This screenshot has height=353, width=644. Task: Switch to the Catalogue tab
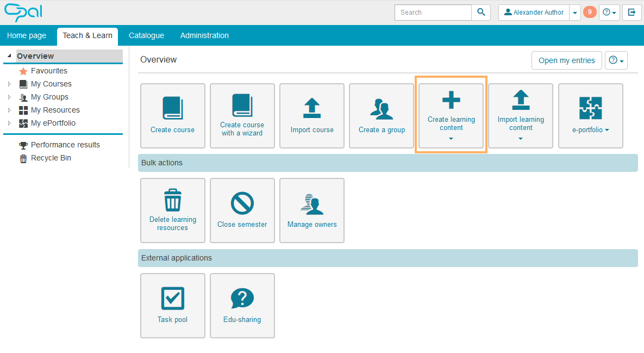(x=146, y=35)
